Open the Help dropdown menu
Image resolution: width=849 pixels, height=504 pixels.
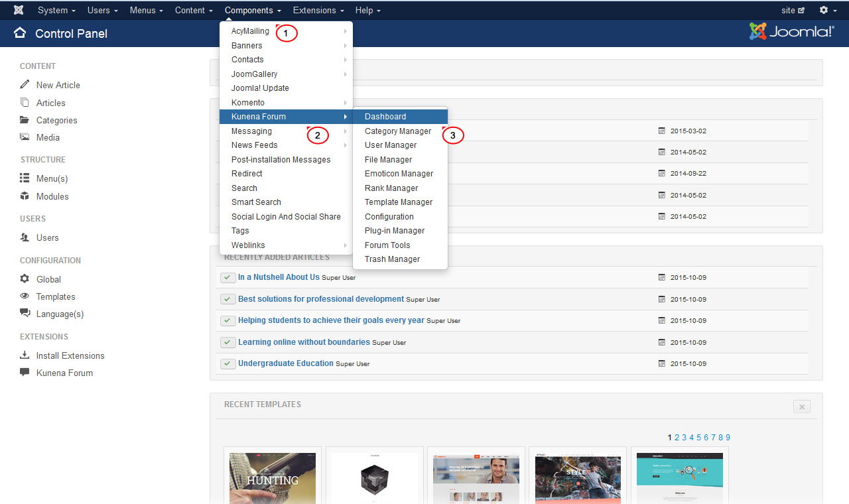tap(367, 10)
